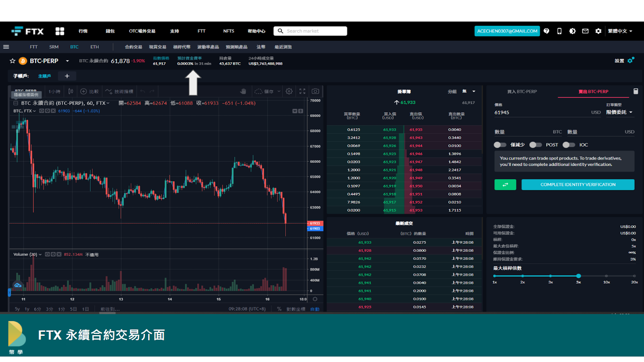Switch to the 賣出 BTC-PERP tab
644x362 pixels.
click(593, 91)
